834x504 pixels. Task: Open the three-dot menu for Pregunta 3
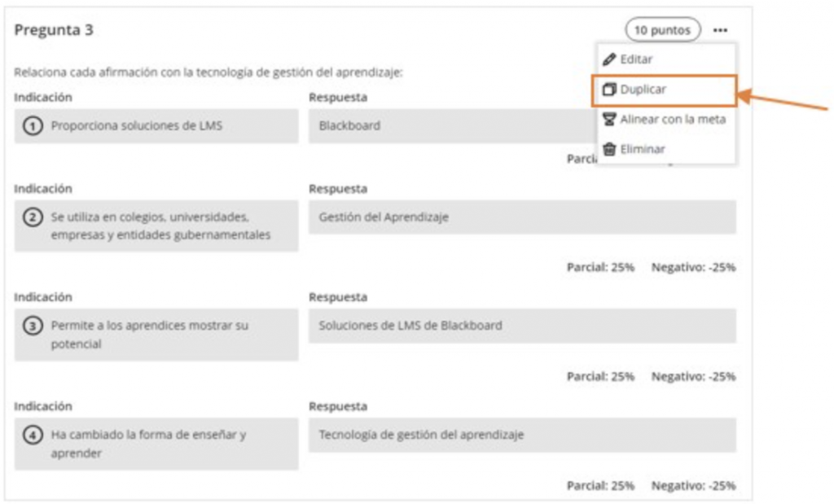tap(720, 30)
